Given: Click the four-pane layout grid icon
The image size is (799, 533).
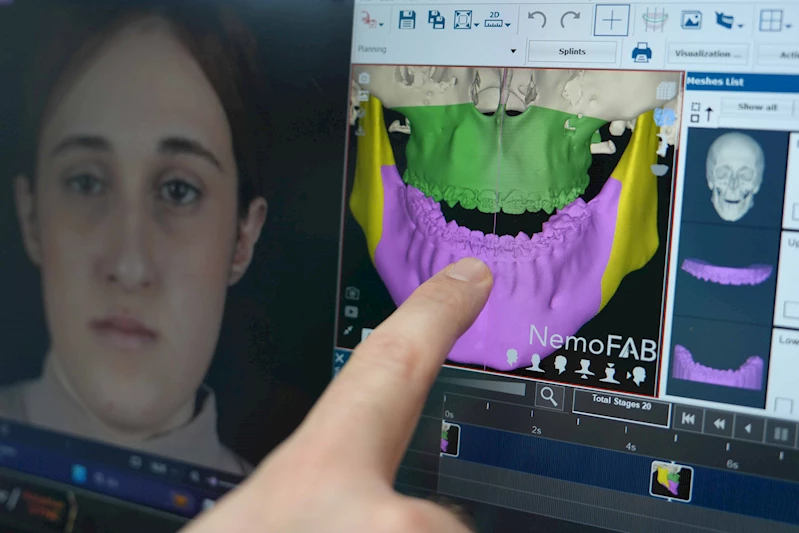Looking at the screenshot, I should pos(770,21).
